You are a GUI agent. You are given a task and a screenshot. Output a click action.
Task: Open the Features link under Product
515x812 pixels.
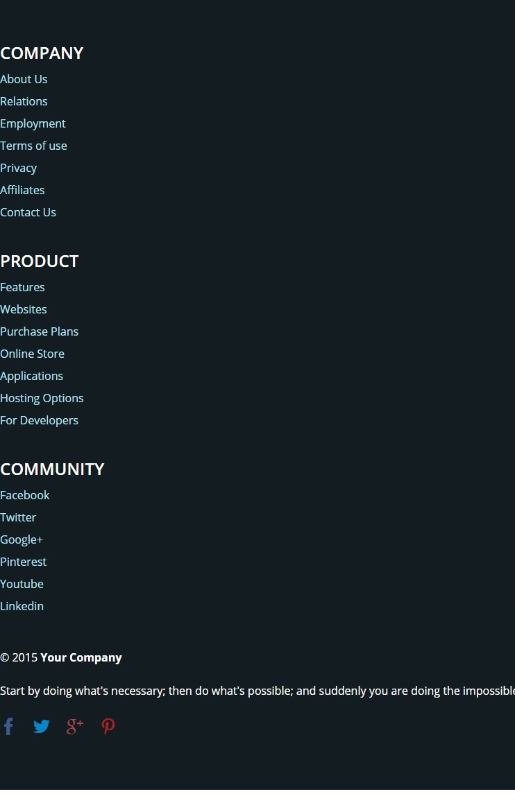pyautogui.click(x=22, y=287)
